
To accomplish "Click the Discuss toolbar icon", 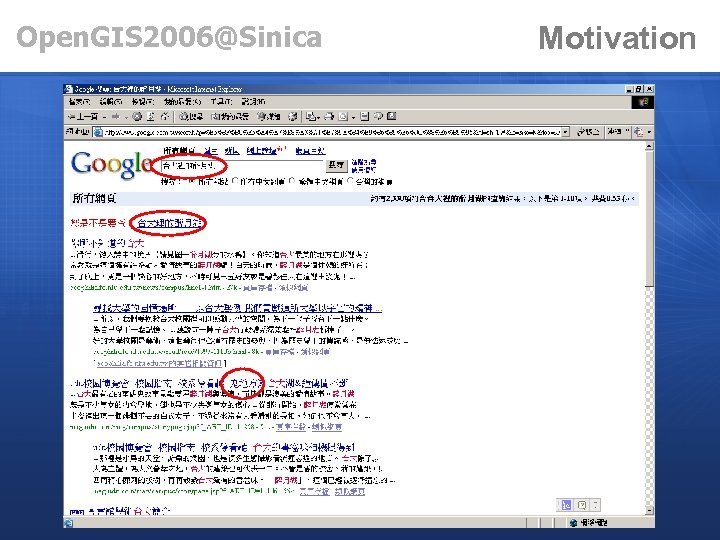I will pyautogui.click(x=365, y=117).
